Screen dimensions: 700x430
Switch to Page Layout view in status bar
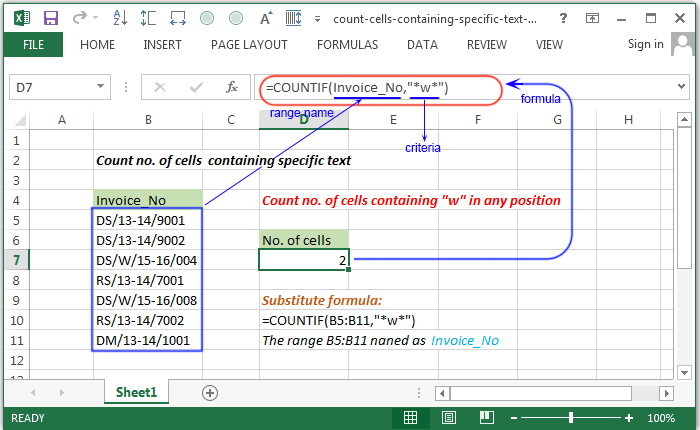point(449,417)
